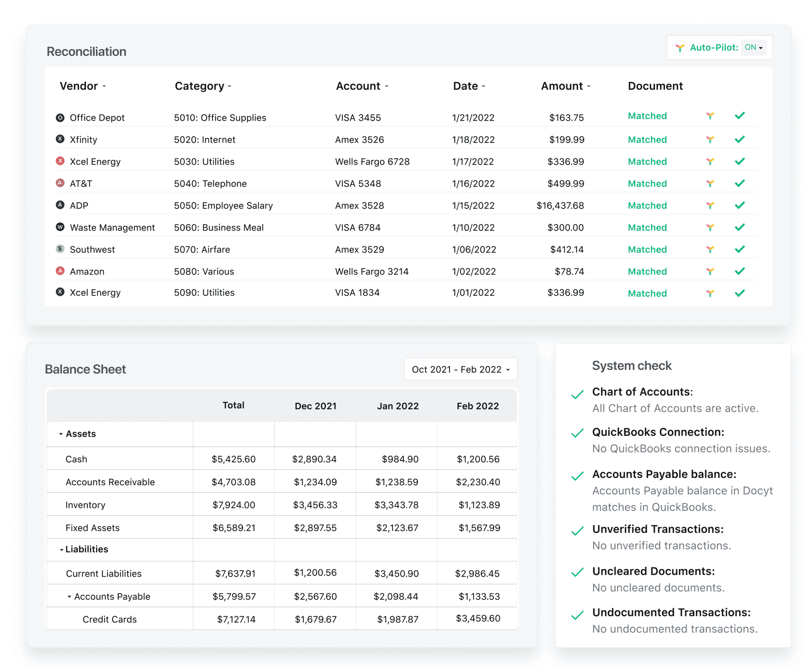Click the ADP vendor icon

tap(60, 204)
